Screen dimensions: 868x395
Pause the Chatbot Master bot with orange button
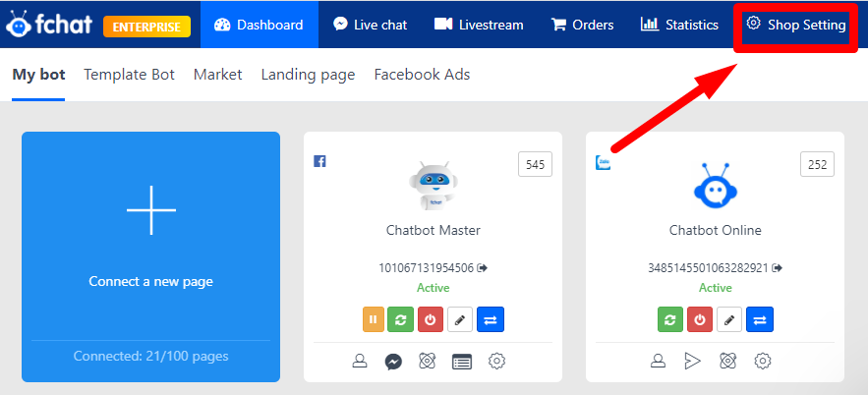click(x=374, y=319)
